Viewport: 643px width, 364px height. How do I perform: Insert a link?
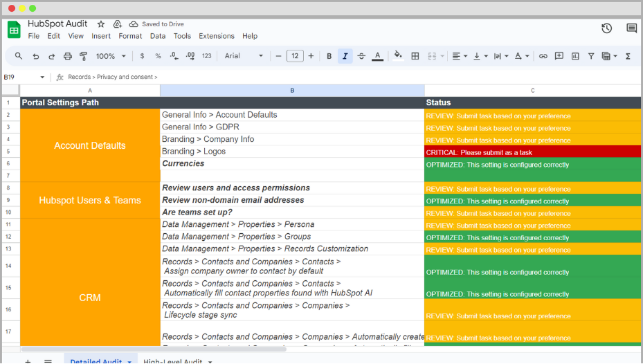(x=543, y=56)
